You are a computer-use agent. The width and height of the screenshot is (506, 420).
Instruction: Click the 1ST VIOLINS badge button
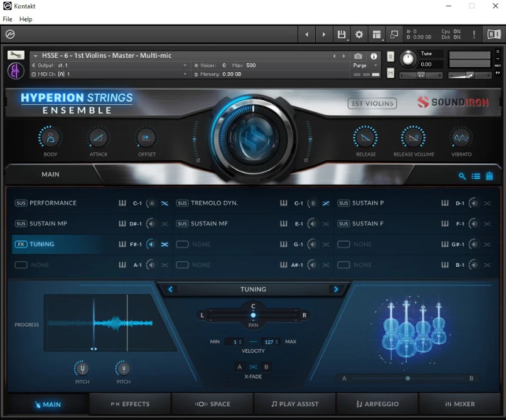[x=372, y=104]
